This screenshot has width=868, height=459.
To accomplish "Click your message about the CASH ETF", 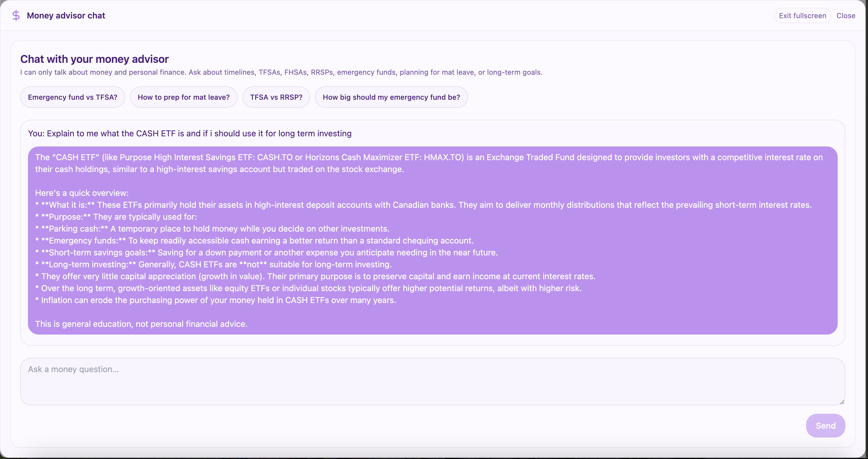I will click(x=189, y=134).
